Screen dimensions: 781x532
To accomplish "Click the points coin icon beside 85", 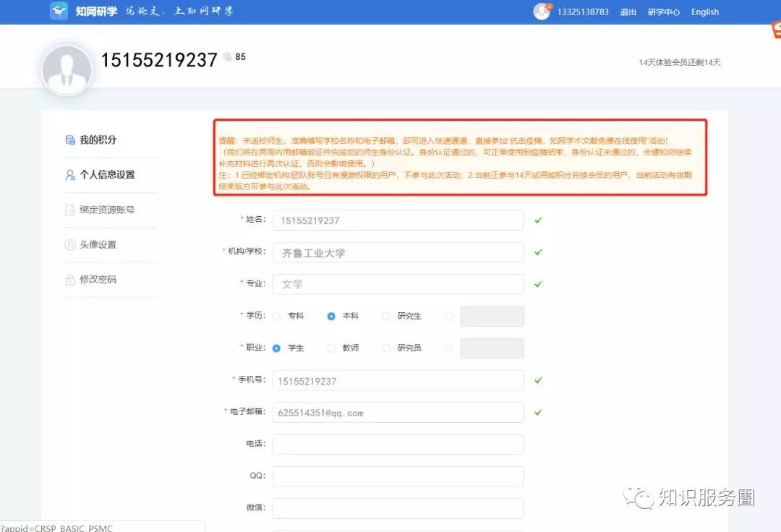I will click(227, 56).
